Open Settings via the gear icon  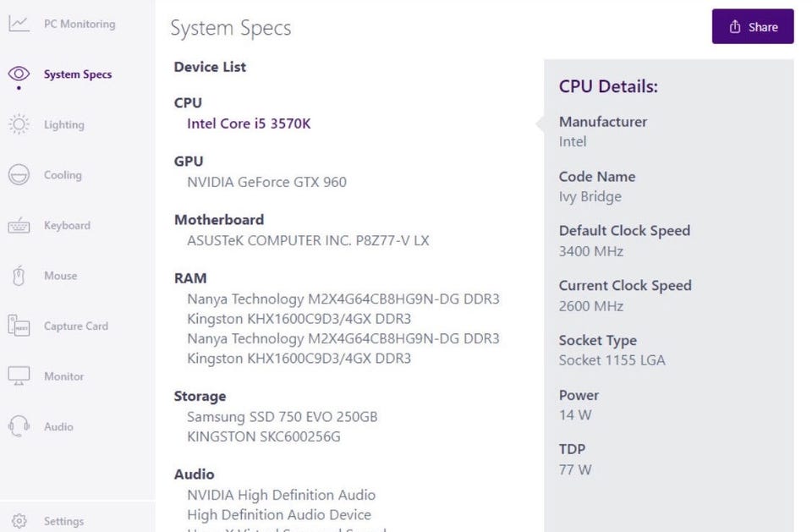20,521
